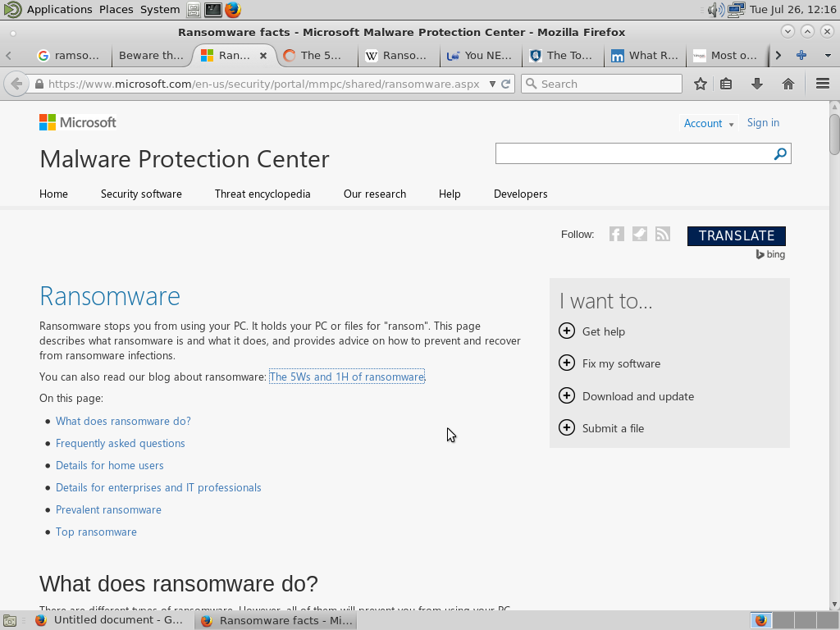Screen dimensions: 840x630
Task: Click the reload page icon in URL bar
Action: [505, 84]
